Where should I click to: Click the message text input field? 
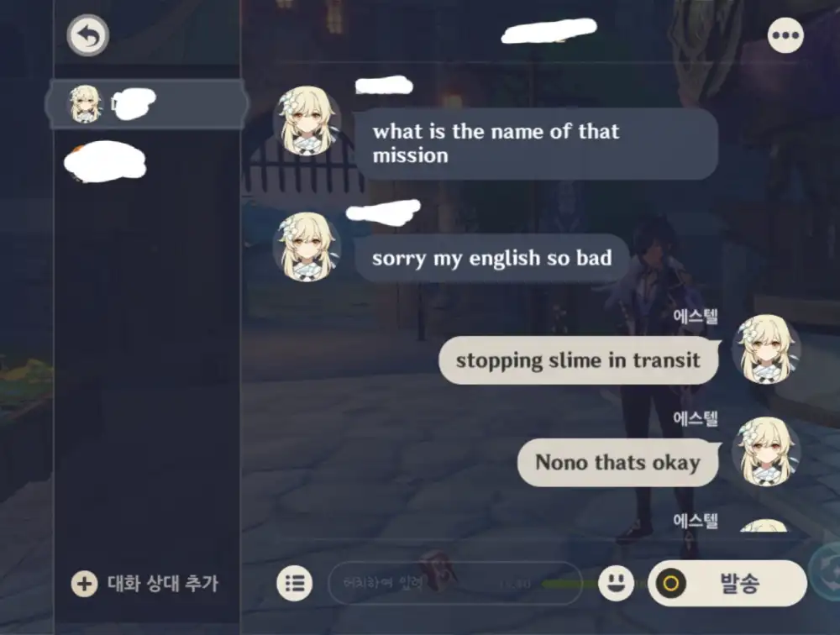tap(454, 583)
